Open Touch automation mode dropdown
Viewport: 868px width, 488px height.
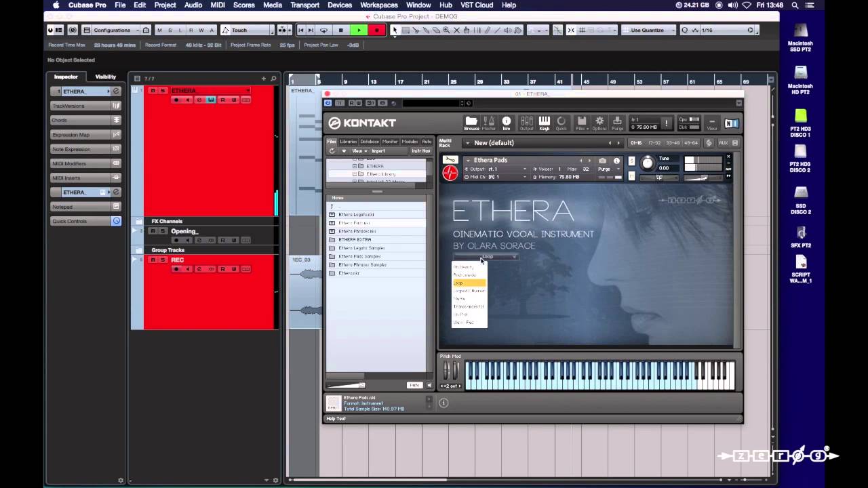[x=248, y=30]
